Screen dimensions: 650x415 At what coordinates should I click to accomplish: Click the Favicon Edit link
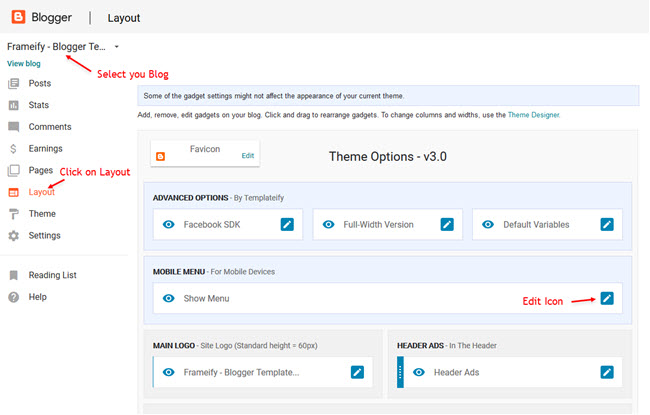[248, 155]
